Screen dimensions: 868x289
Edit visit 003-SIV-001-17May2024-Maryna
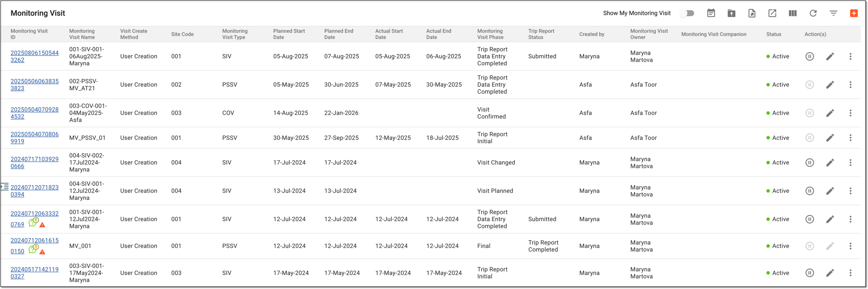830,273
